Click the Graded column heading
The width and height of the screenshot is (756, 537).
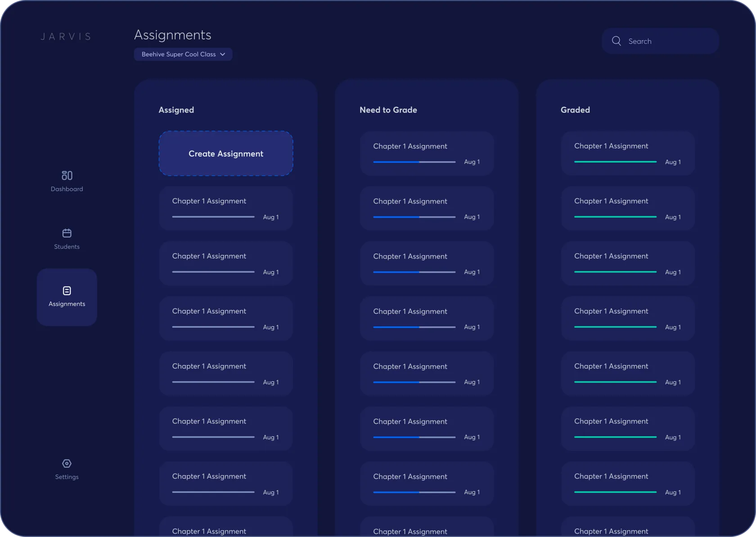[575, 110]
